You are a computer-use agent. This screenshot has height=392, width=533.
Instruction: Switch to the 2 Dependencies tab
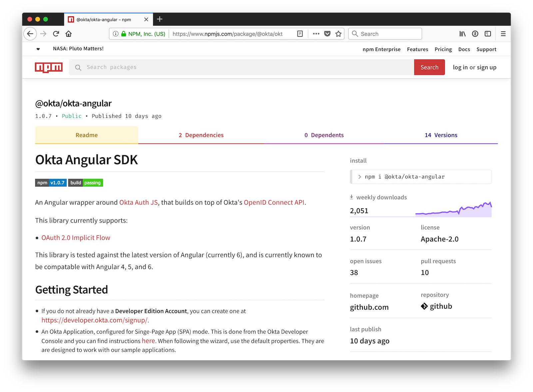point(201,135)
